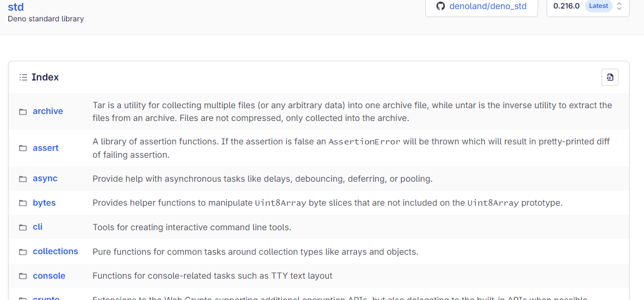The width and height of the screenshot is (644, 300).
Task: Click the folder icon beside collections
Action: (x=23, y=252)
